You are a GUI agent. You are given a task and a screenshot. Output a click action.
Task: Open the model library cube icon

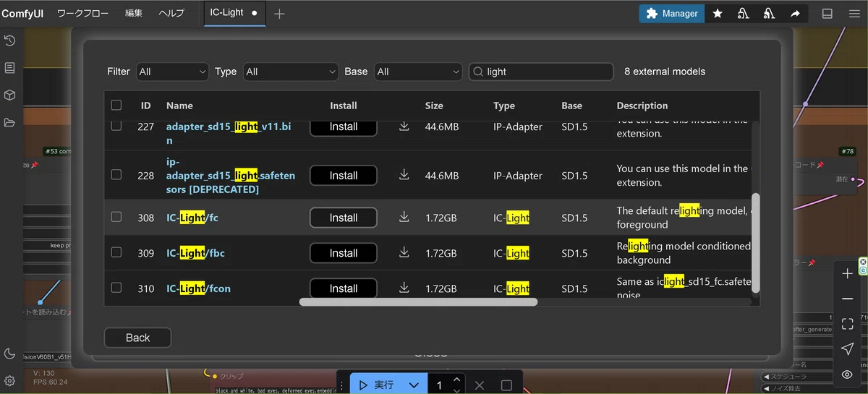pos(9,95)
